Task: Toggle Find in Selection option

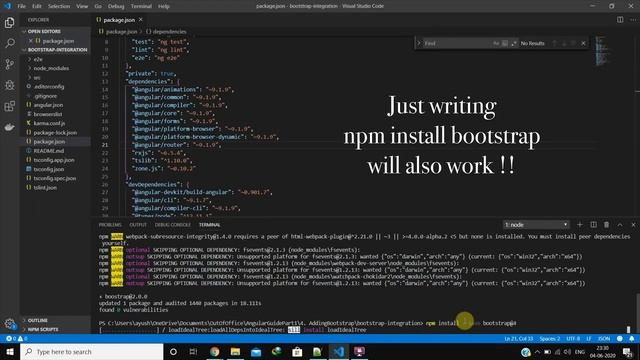Action: tap(573, 43)
